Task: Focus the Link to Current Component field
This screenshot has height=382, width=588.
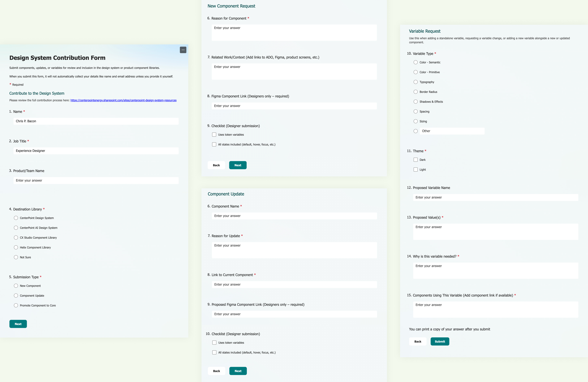Action: 294,284
